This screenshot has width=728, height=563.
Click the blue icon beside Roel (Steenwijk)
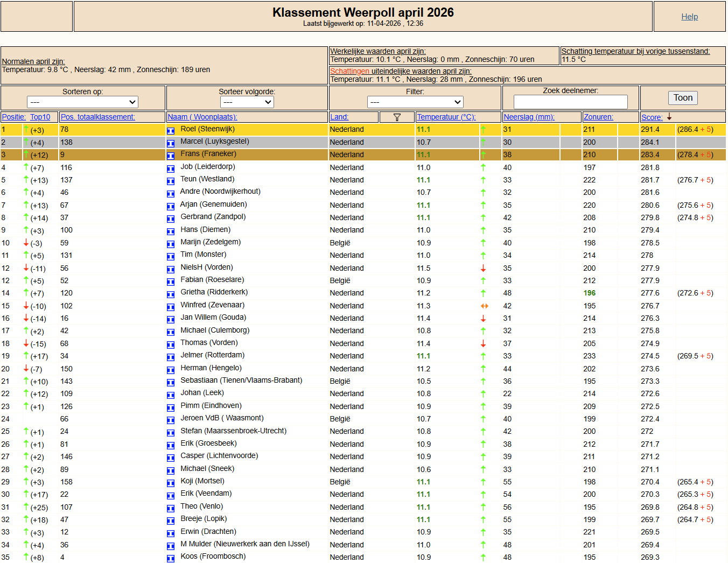pos(171,130)
